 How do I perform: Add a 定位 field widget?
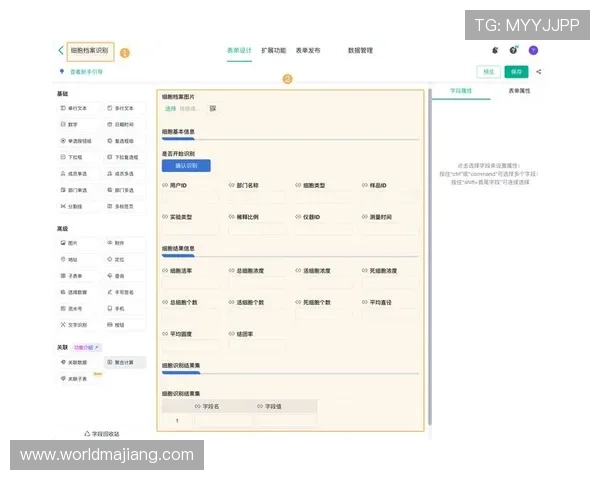click(x=125, y=260)
